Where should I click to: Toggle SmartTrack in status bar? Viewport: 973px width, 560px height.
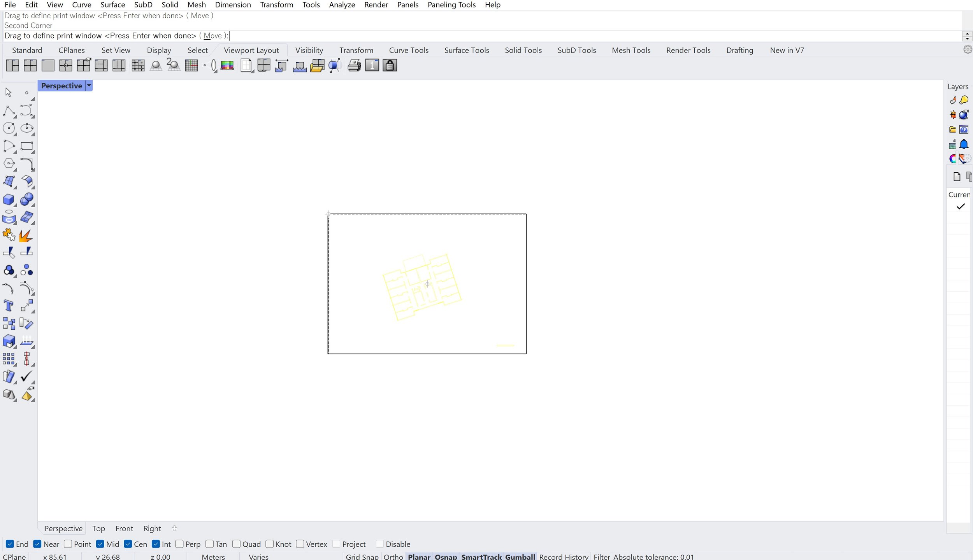click(x=481, y=556)
